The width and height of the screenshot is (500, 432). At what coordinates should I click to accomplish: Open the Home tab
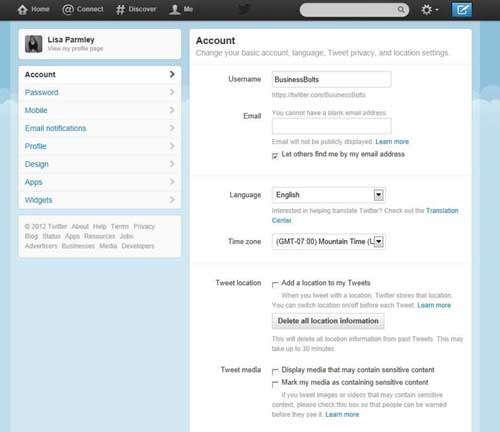(x=33, y=9)
